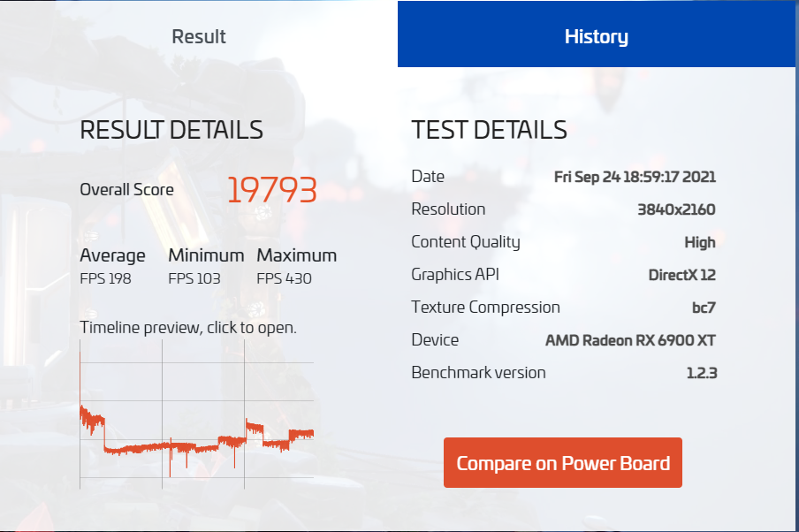Click the Texture Compression label
The image size is (799, 532).
pos(485,308)
